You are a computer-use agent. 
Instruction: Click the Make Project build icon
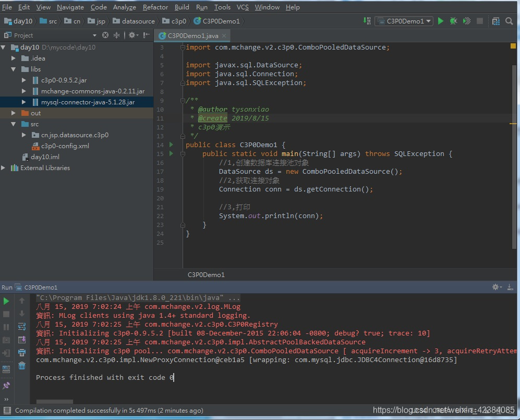(x=367, y=21)
